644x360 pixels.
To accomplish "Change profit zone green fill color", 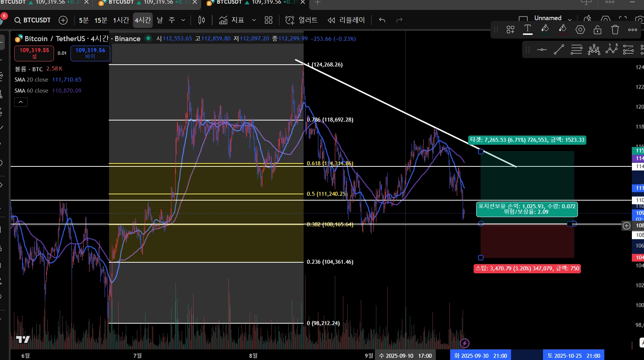I will tap(545, 29).
